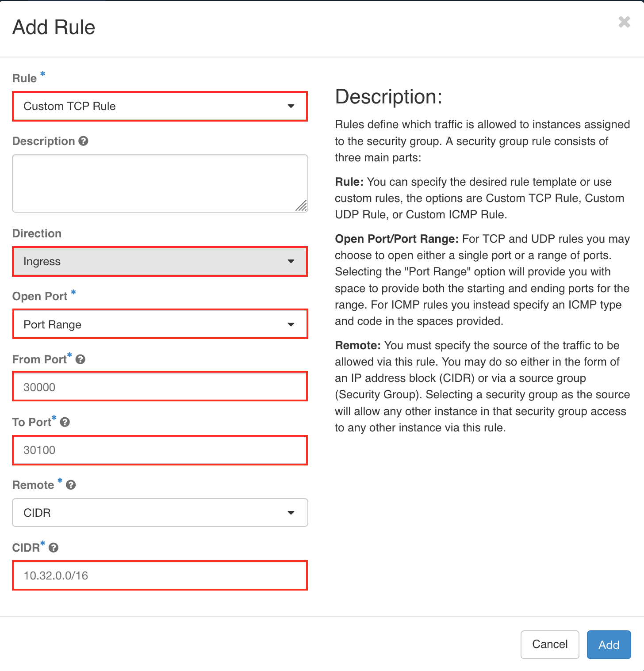Click the From Port help icon

pos(80,359)
